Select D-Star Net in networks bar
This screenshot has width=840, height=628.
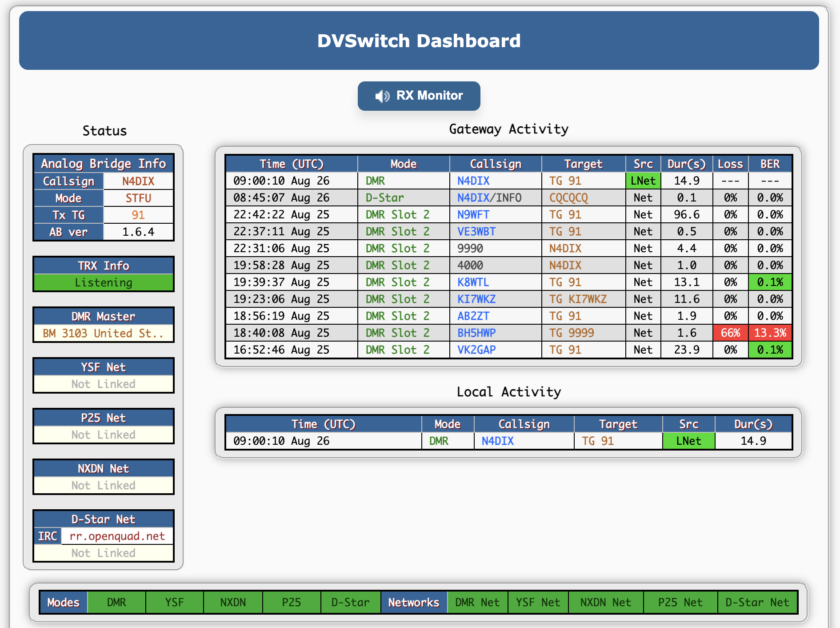pos(757,602)
